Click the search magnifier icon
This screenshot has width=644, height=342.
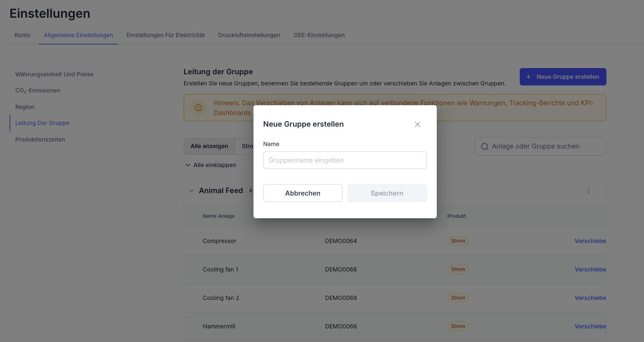coord(485,146)
